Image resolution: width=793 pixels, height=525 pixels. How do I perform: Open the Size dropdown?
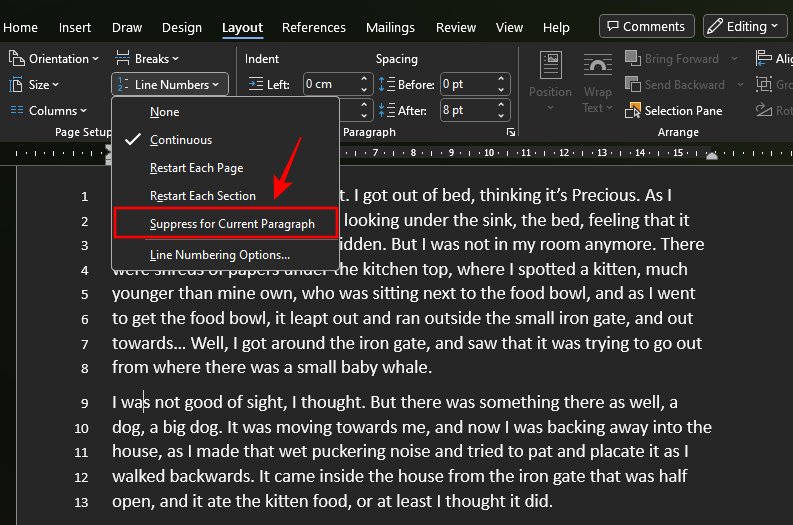[34, 84]
